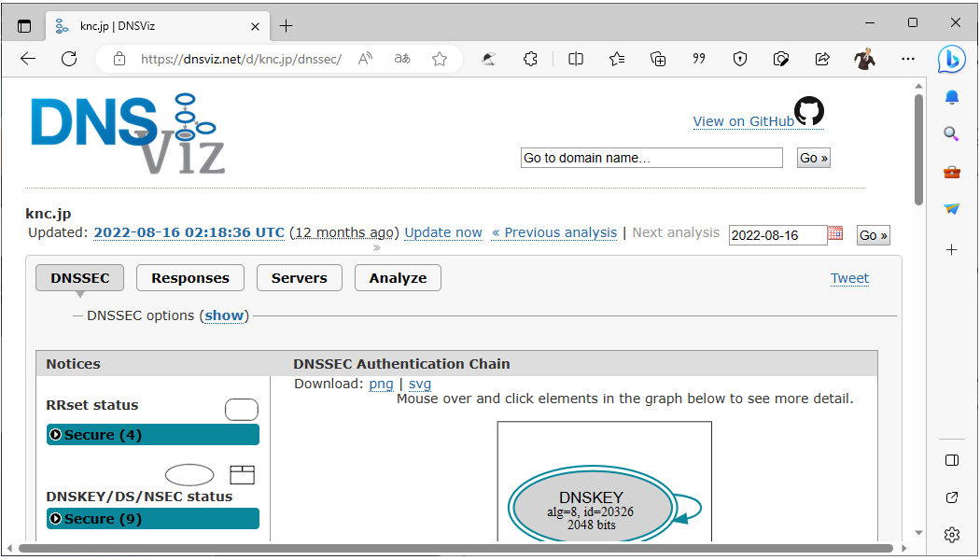Show the DNSSEC options
This screenshot has width=980, height=560.
click(x=224, y=315)
